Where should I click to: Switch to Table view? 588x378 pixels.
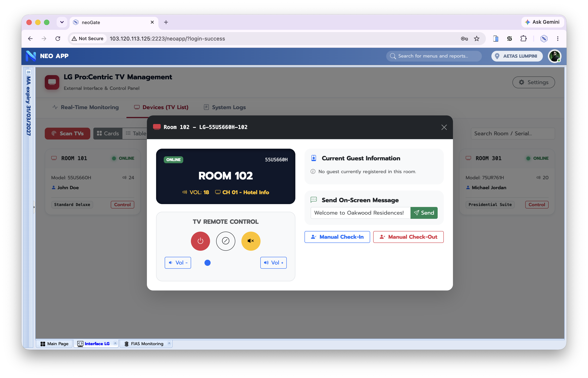tap(135, 133)
